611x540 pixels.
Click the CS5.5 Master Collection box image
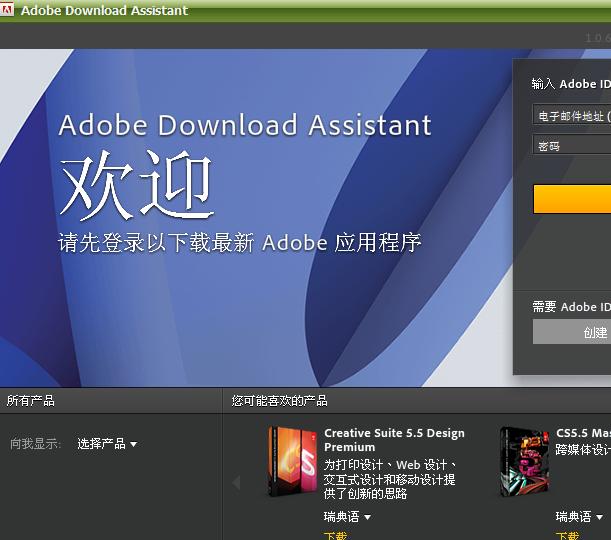point(525,461)
